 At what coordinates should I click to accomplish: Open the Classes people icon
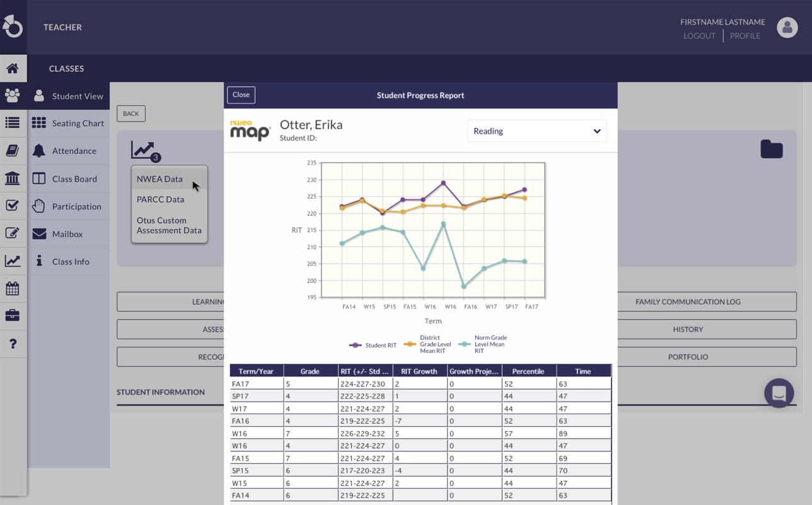[13, 95]
